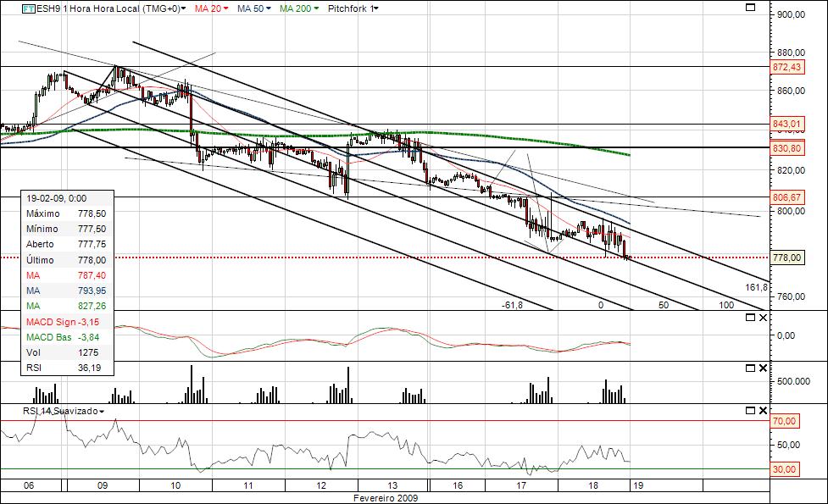Image resolution: width=828 pixels, height=504 pixels.
Task: Click the red MA 787,40 row
Action: pyautogui.click(x=67, y=275)
